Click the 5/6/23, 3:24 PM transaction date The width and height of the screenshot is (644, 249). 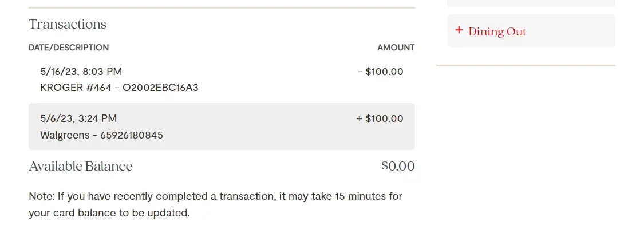coord(78,118)
